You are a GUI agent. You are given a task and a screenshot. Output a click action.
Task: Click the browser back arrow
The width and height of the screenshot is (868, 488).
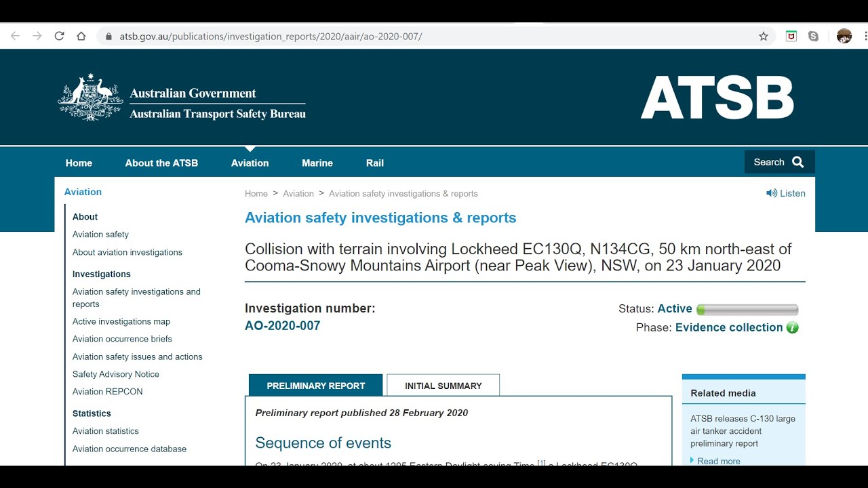click(x=15, y=37)
